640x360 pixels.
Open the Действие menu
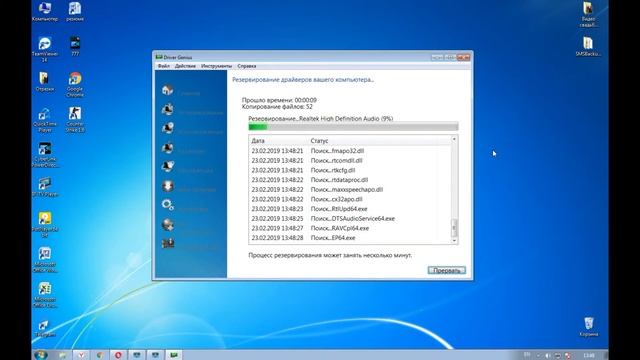point(185,66)
